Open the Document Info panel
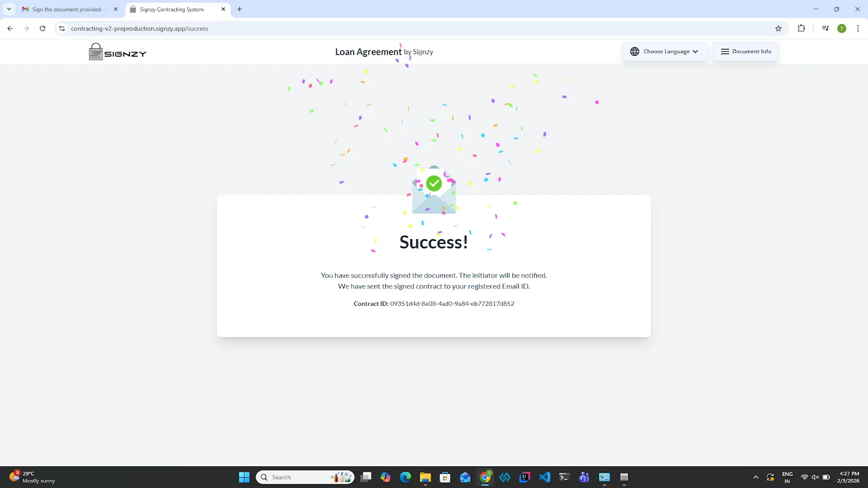 click(x=745, y=52)
